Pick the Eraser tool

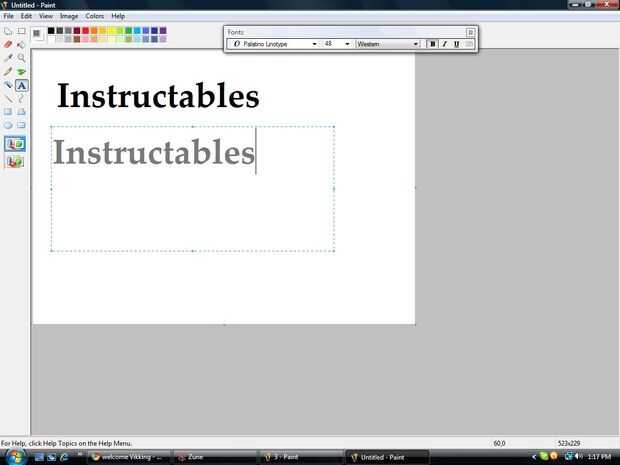click(8, 44)
